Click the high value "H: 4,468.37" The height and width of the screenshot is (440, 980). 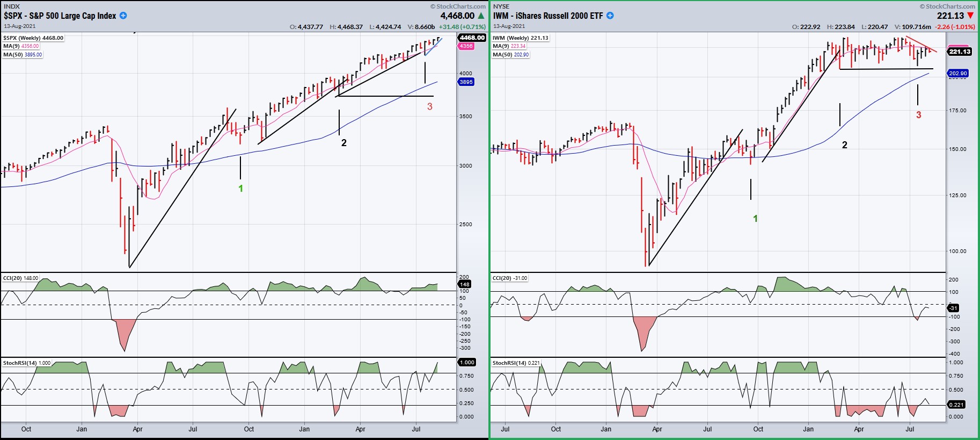point(346,27)
